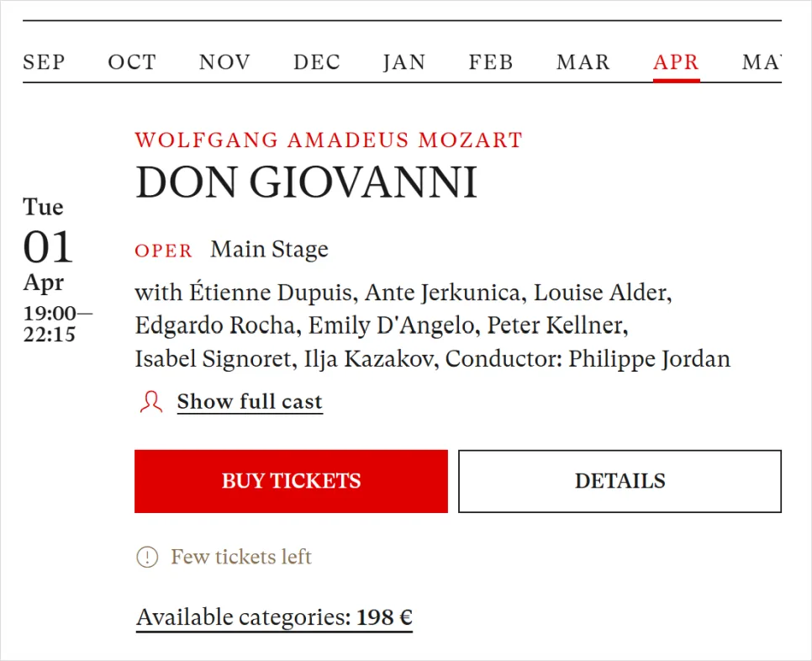Click the FEB month tab
Image resolution: width=812 pixels, height=661 pixels.
(x=491, y=62)
